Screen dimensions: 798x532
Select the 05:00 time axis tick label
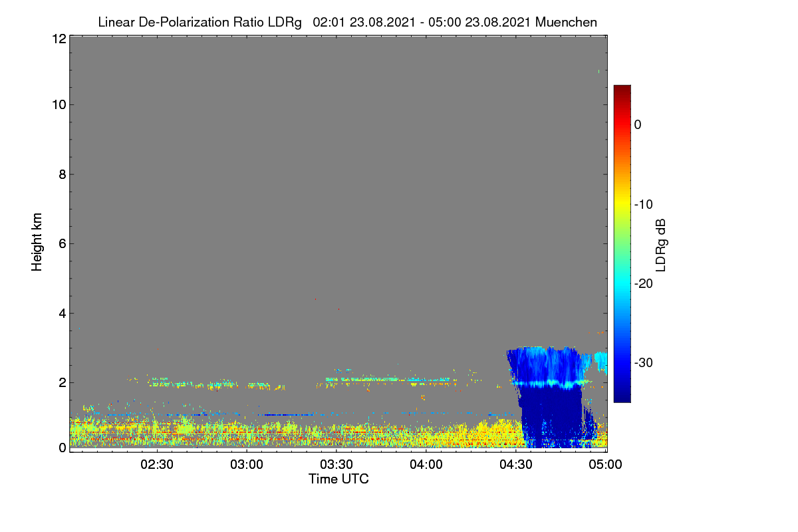tap(606, 465)
